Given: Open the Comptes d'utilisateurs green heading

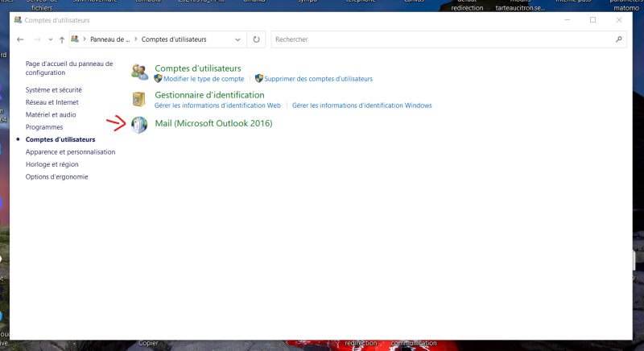Looking at the screenshot, I should coord(197,68).
